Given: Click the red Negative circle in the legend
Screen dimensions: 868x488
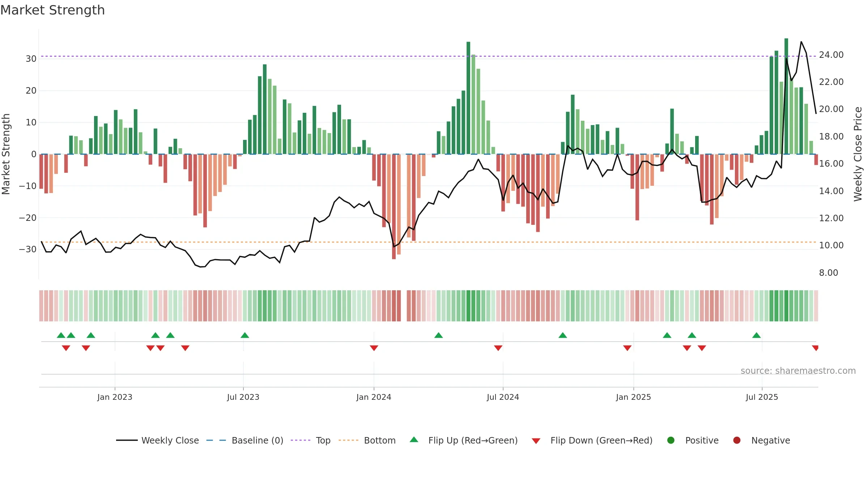Looking at the screenshot, I should pyautogui.click(x=737, y=440).
